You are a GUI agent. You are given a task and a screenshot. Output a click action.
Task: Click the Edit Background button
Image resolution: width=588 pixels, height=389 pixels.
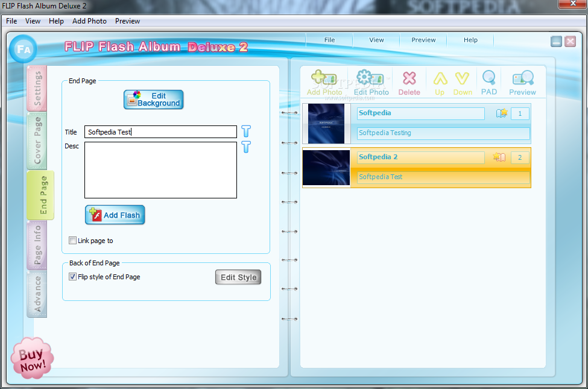153,100
